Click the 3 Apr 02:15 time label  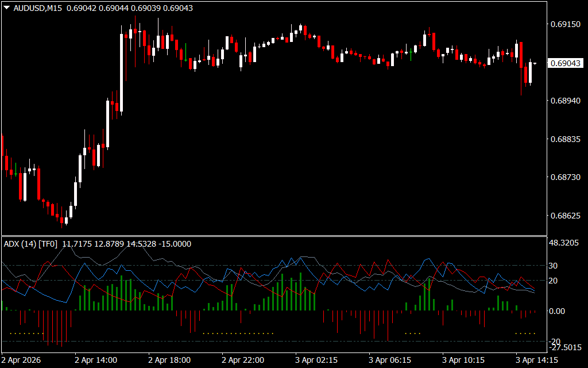click(316, 361)
